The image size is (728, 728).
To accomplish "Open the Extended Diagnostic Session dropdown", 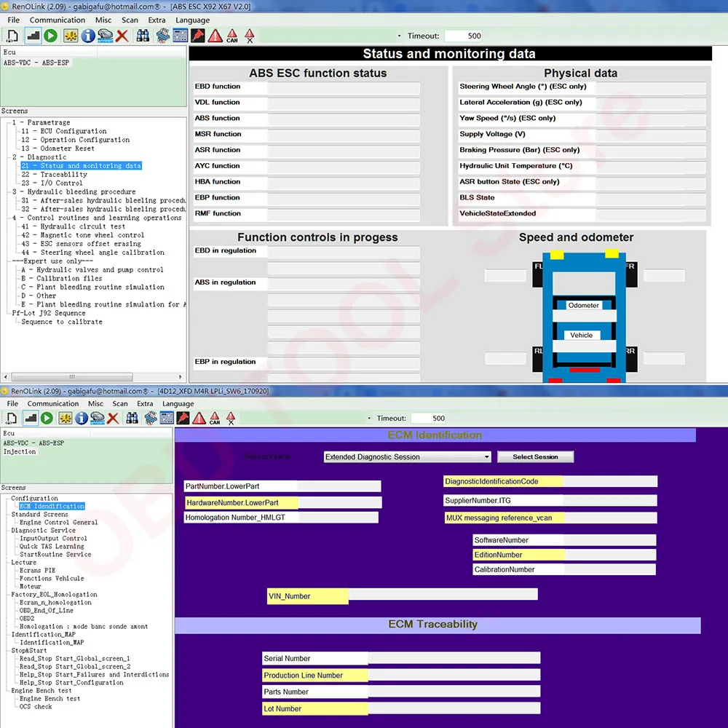I will click(486, 457).
